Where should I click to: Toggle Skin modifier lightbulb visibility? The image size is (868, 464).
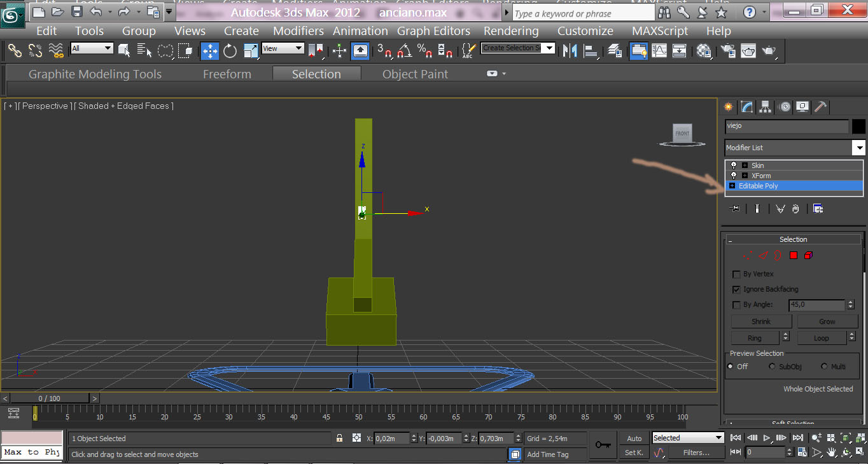(x=734, y=165)
